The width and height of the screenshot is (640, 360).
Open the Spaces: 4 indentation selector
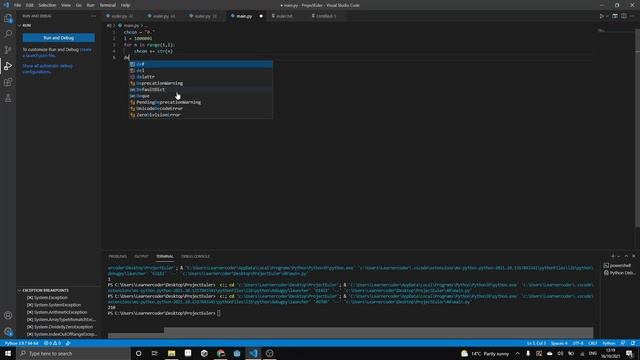(x=559, y=343)
